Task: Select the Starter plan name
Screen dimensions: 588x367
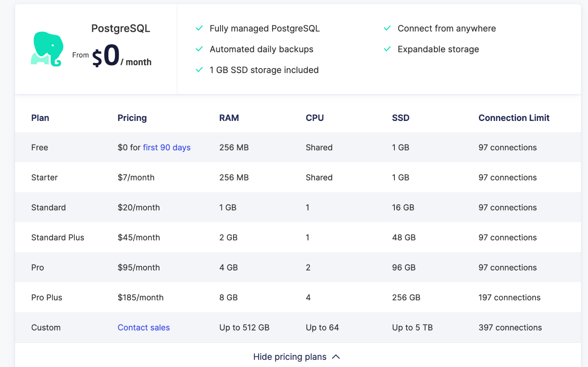Action: point(45,178)
